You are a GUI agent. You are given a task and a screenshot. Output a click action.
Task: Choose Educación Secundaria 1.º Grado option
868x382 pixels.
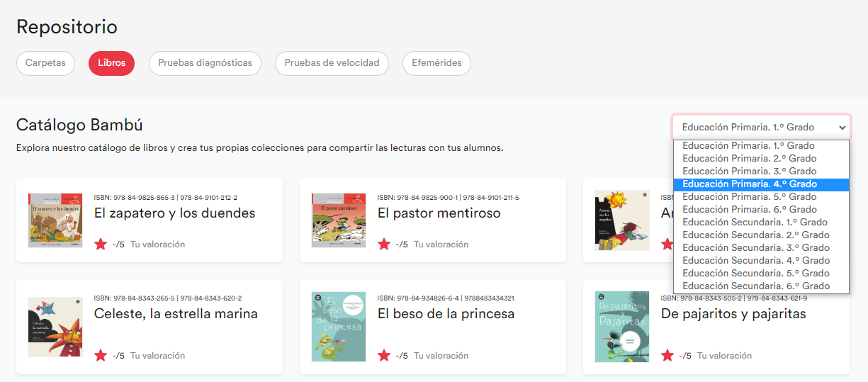click(755, 223)
